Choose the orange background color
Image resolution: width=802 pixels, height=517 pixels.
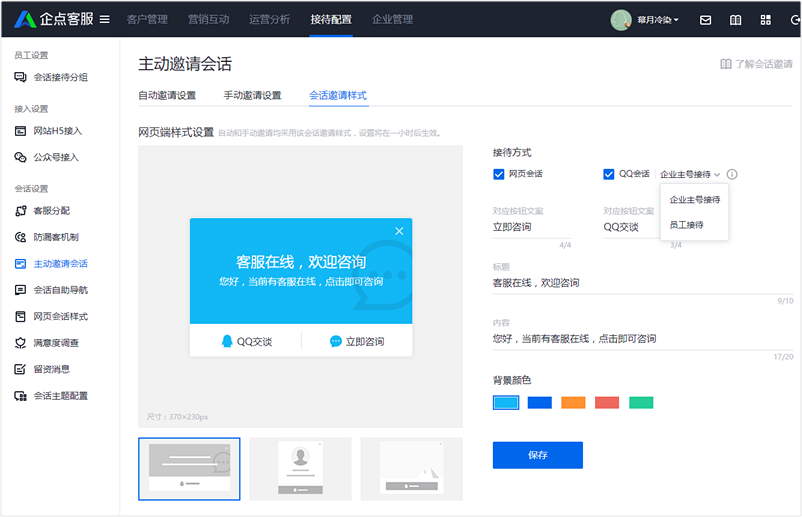(573, 402)
